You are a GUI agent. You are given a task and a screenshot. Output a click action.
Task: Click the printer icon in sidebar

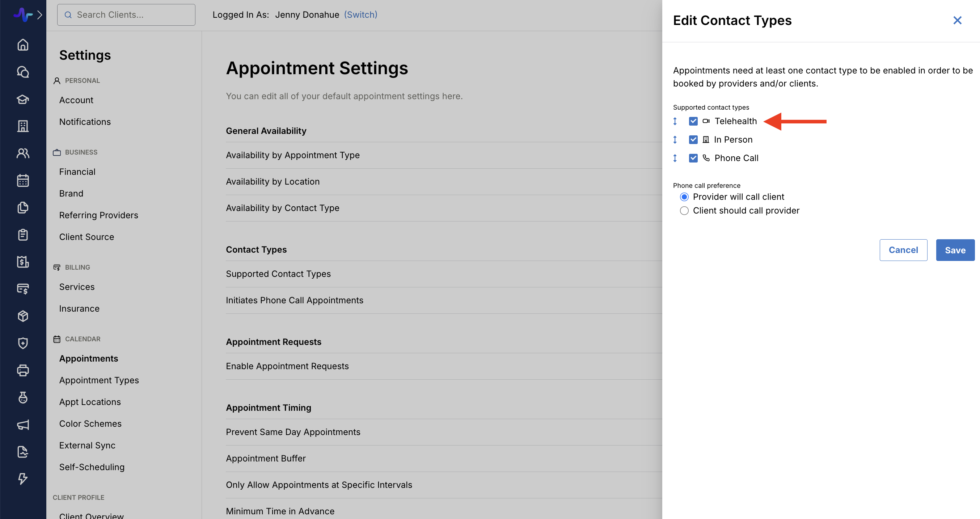point(23,370)
